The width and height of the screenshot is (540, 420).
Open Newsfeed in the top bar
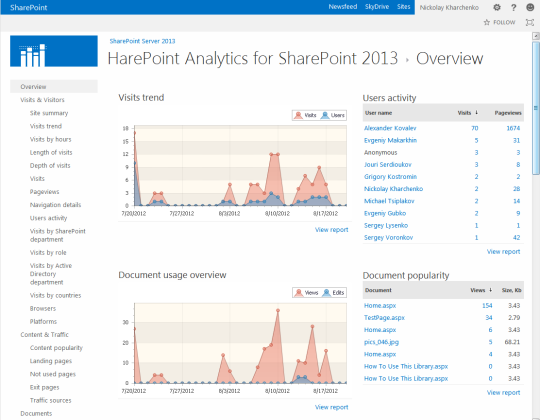pyautogui.click(x=343, y=7)
